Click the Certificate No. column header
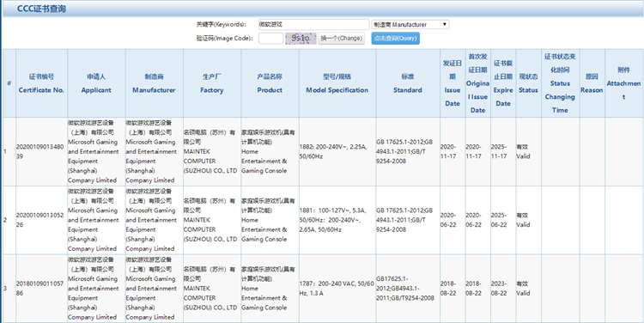Viewport: 644px width, 323px height. pyautogui.click(x=41, y=83)
